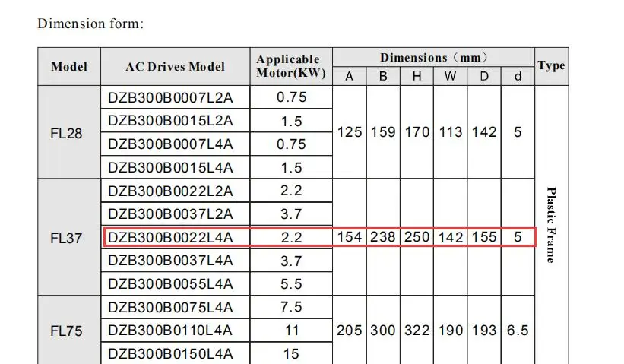Viewport: 624px width, 364px height.
Task: Select drive model DZB300B0015L4A
Action: pyautogui.click(x=170, y=167)
